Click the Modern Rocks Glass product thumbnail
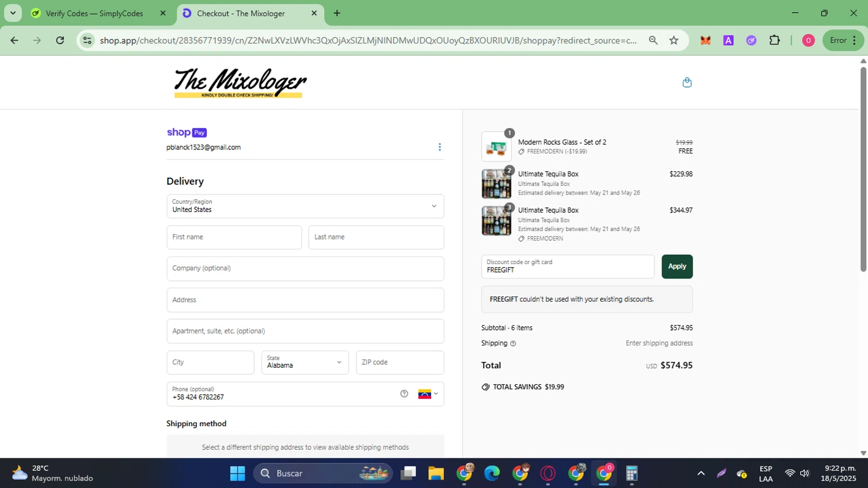Image resolution: width=868 pixels, height=488 pixels. 496,146
